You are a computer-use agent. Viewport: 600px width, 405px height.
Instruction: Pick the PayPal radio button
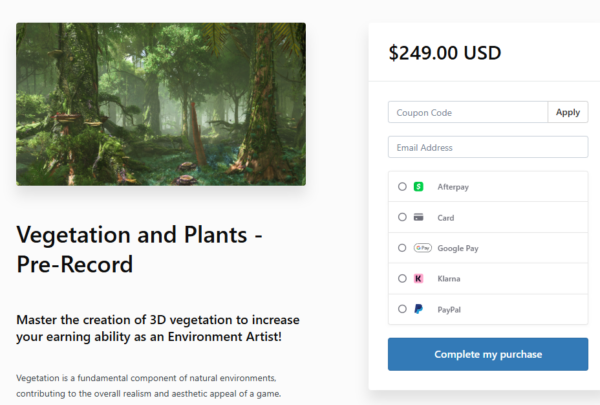tap(402, 309)
